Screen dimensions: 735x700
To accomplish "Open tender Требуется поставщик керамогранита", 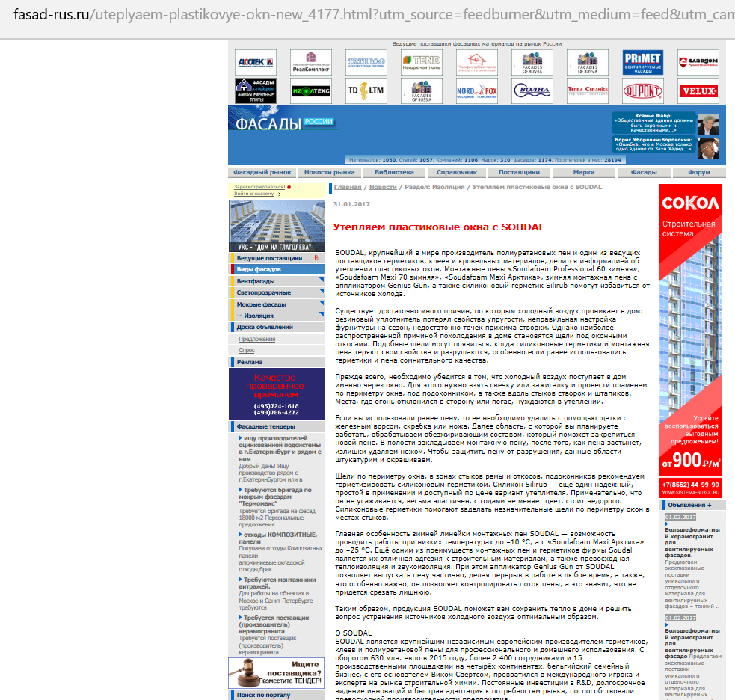I will pos(274,624).
